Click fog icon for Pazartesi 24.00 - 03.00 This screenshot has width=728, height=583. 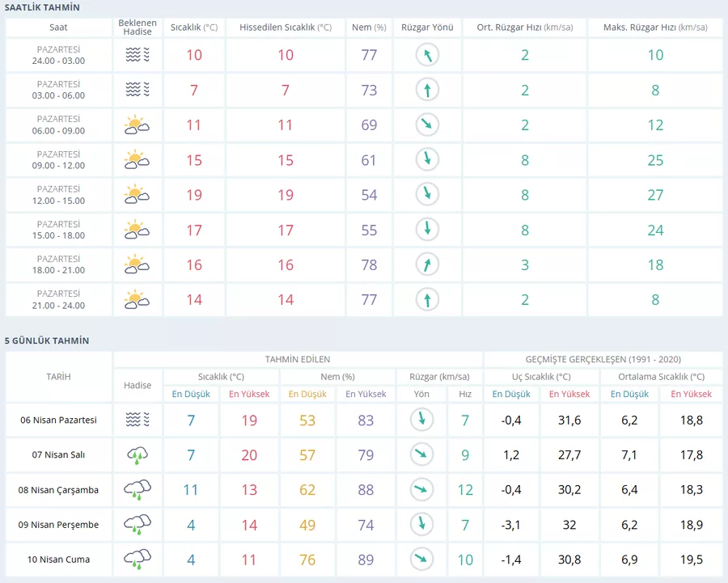click(138, 55)
